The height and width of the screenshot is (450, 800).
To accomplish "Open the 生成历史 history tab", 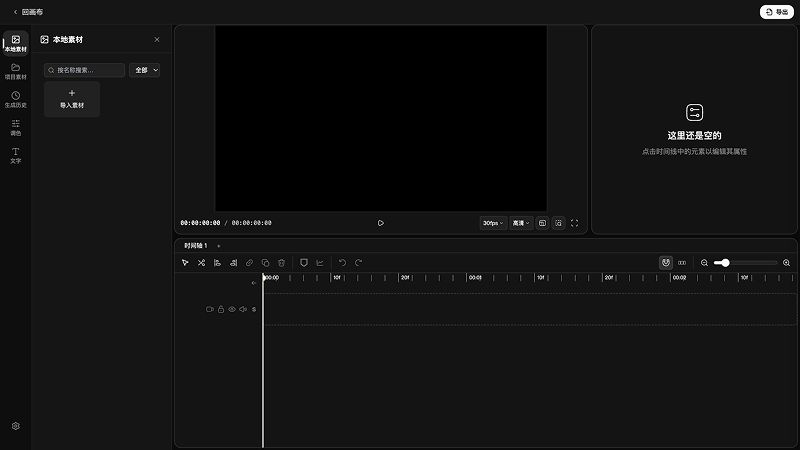I will (15, 99).
